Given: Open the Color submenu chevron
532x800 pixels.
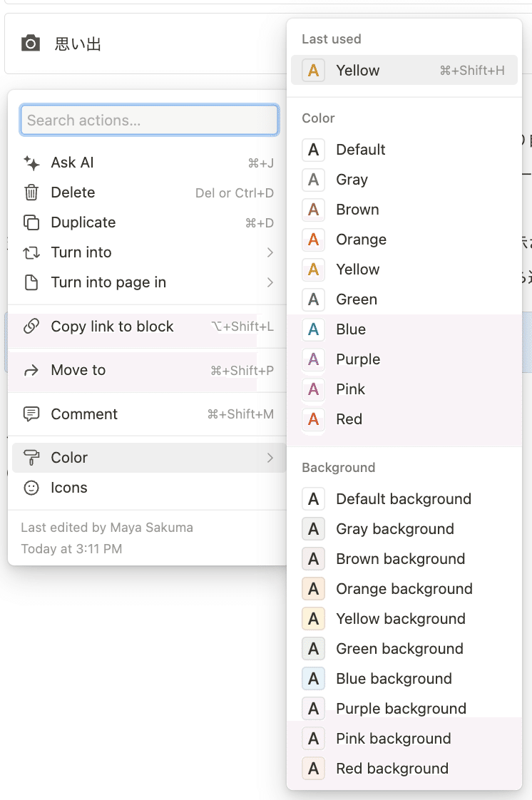Looking at the screenshot, I should [x=270, y=458].
